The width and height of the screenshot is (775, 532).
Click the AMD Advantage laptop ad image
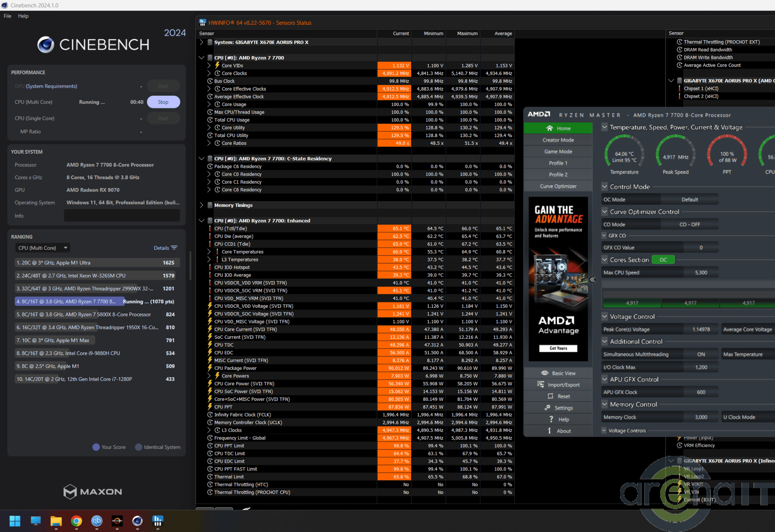pyautogui.click(x=558, y=279)
